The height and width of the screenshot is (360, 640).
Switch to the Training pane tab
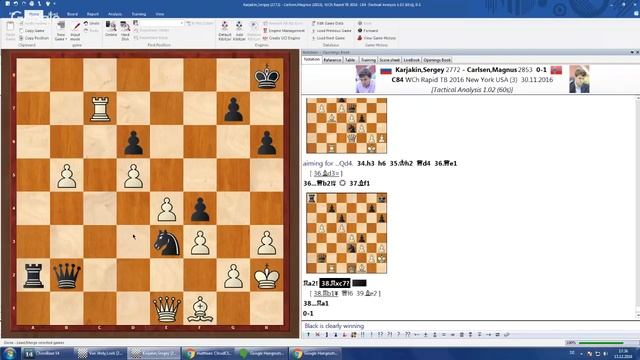(x=368, y=60)
